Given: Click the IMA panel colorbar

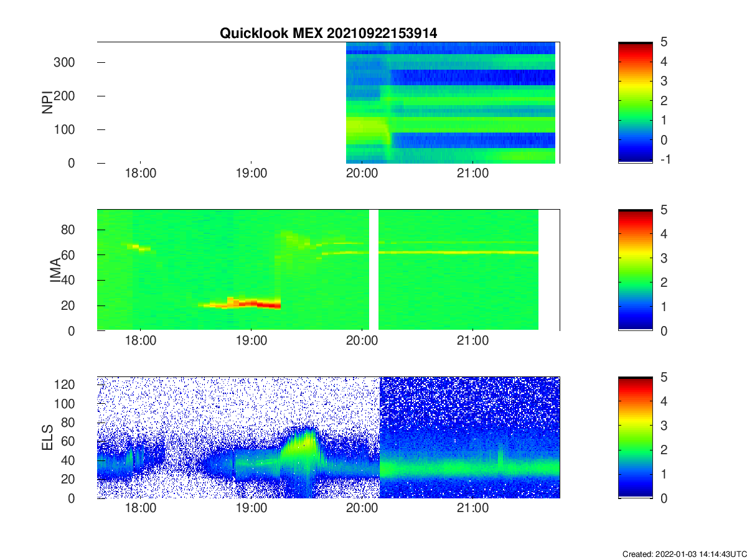Looking at the screenshot, I should click(x=635, y=270).
